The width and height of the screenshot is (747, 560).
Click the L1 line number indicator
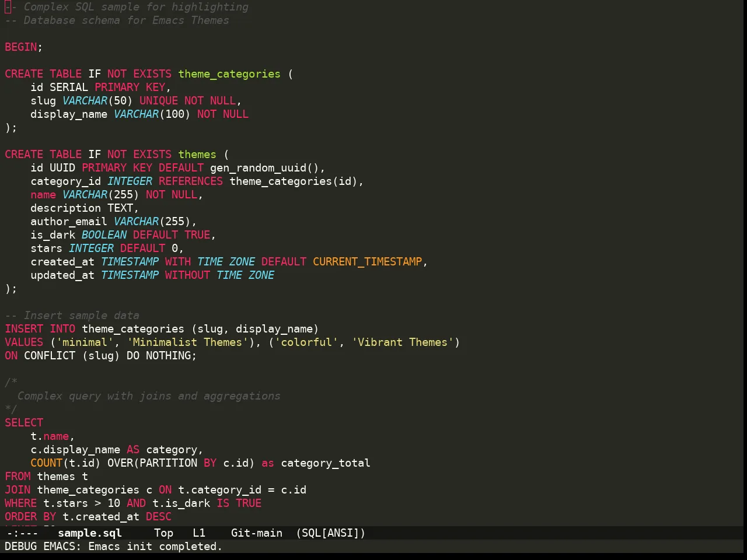pos(199,533)
